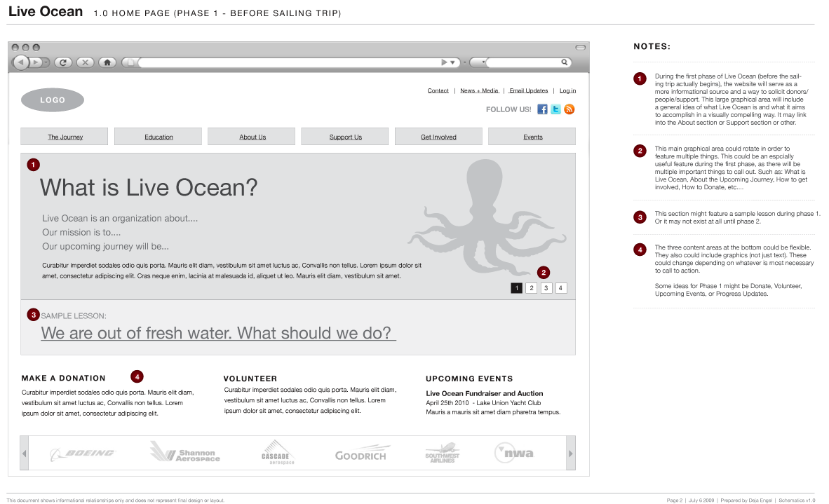This screenshot has width=829, height=504.
Task: Click the search magnifier icon
Action: (x=565, y=62)
